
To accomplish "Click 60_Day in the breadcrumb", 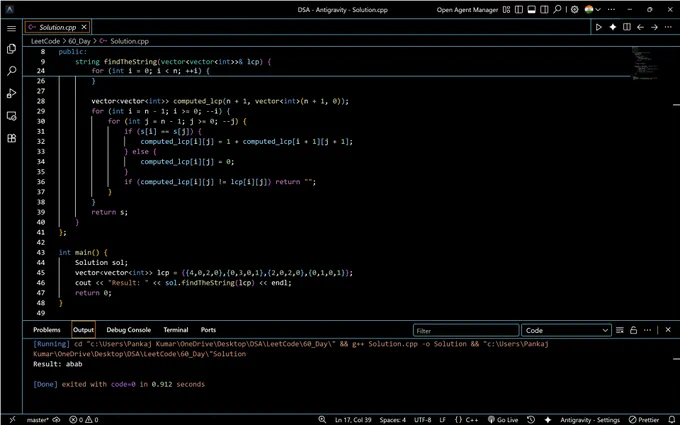I will pos(79,41).
